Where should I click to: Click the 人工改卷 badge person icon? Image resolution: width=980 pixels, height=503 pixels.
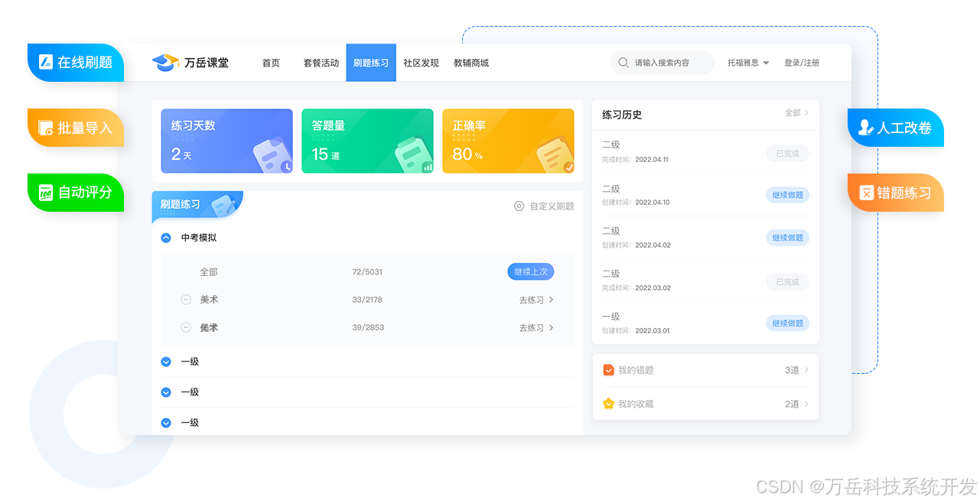866,128
